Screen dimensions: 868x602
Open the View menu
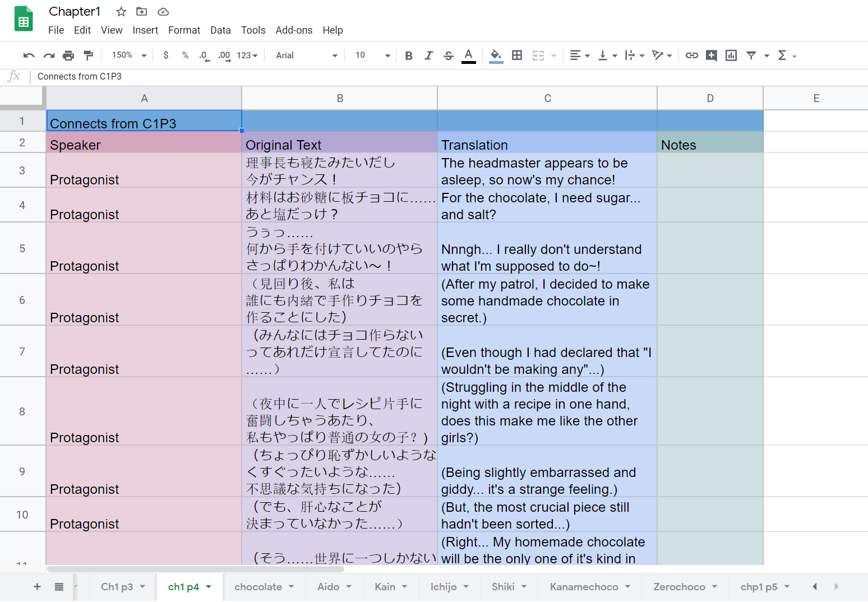112,30
